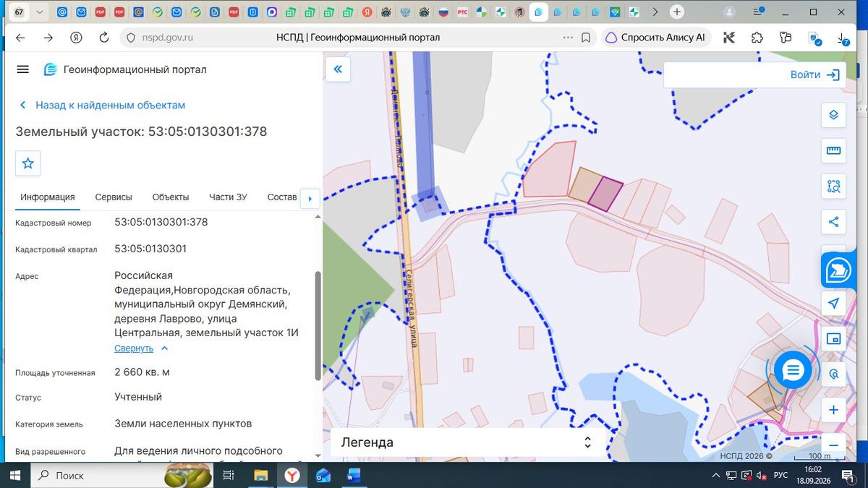
Task: Click Спросить Алису AI button
Action: 655,38
